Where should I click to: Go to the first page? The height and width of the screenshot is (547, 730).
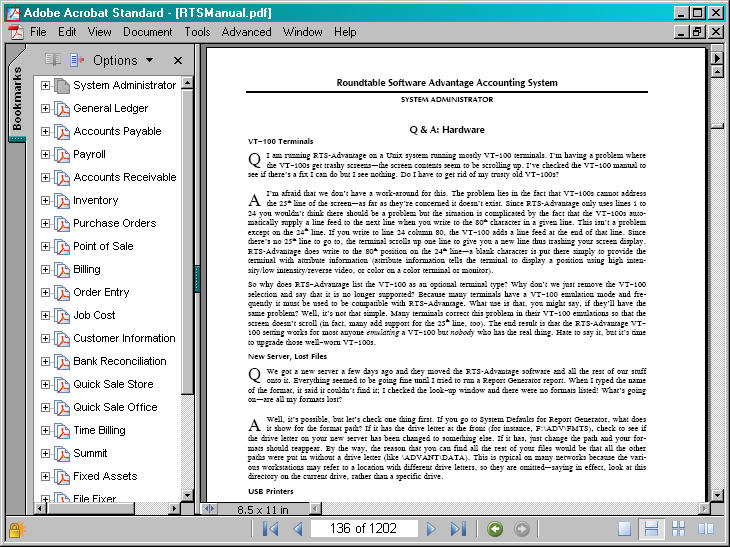point(270,529)
